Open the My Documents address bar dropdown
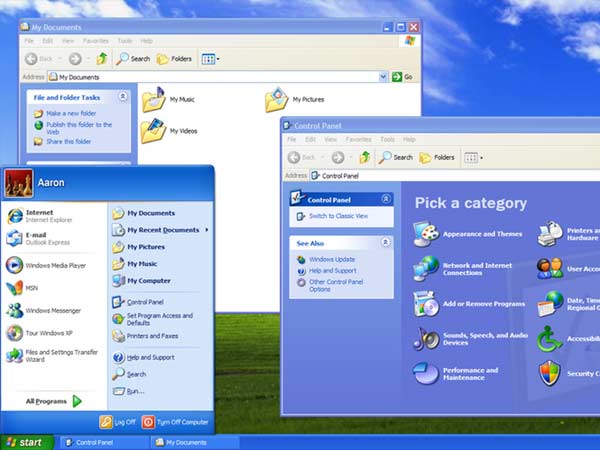Viewport: 600px width, 450px height. 383,76
